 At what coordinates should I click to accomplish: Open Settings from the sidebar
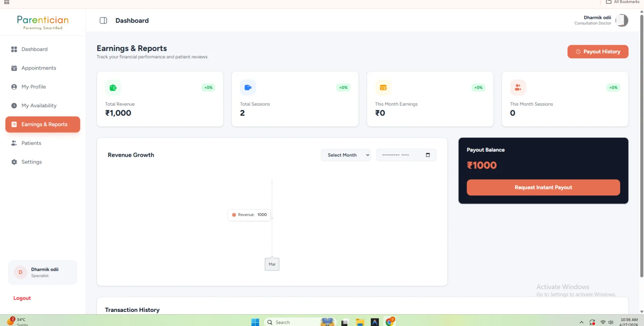[x=32, y=162]
